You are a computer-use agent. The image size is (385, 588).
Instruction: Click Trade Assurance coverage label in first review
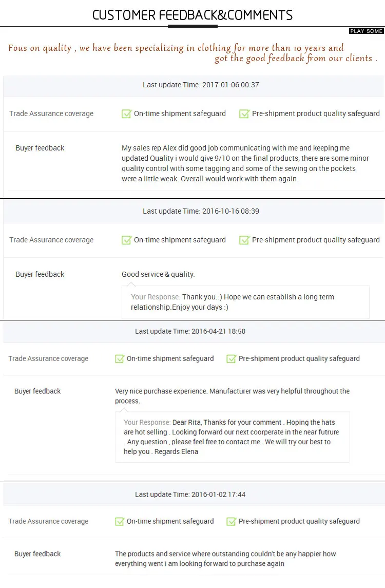[x=51, y=113]
